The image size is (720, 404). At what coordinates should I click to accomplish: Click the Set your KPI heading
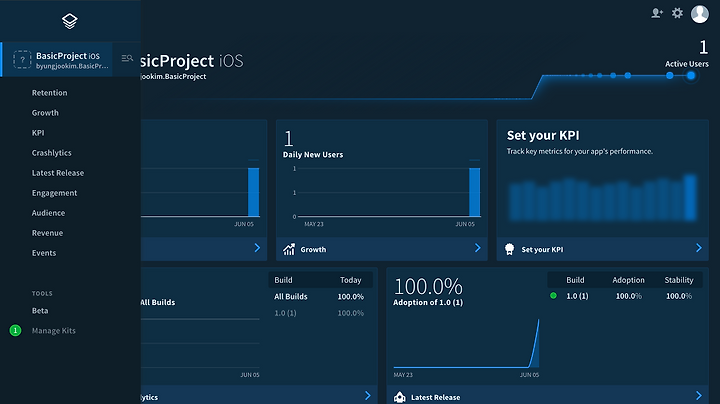(543, 135)
